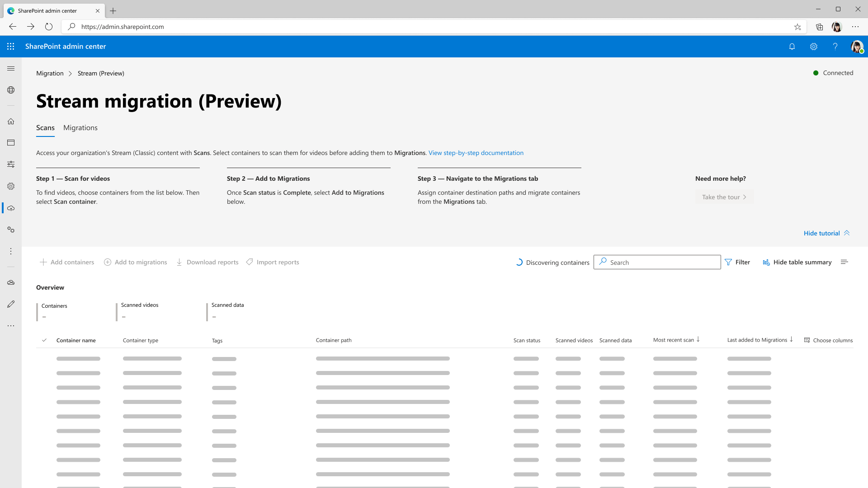Click Add containers button
868x488 pixels.
[67, 262]
